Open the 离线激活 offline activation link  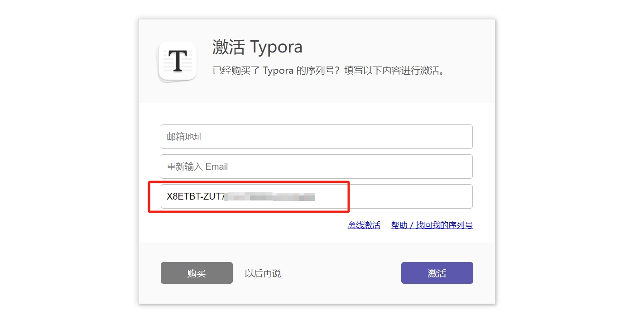pos(364,225)
